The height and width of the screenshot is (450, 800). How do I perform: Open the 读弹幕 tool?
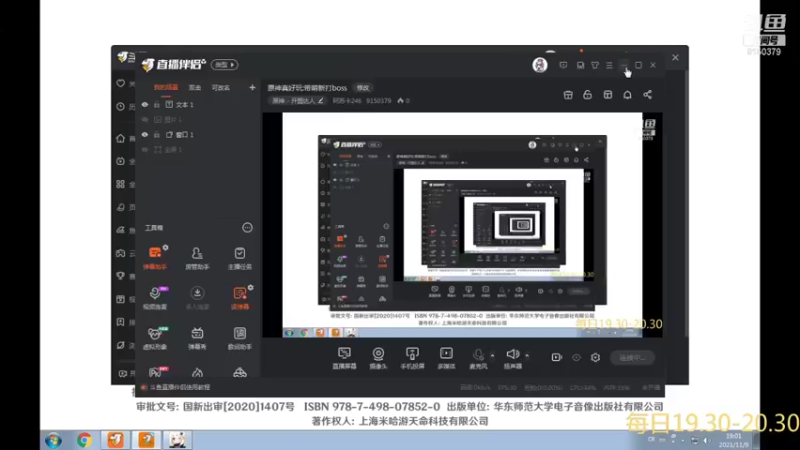pos(239,297)
